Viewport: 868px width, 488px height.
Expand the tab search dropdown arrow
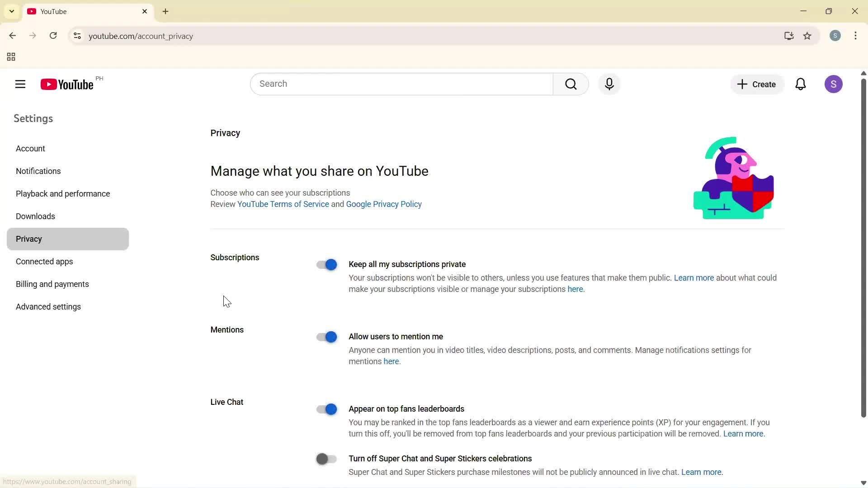[12, 11]
